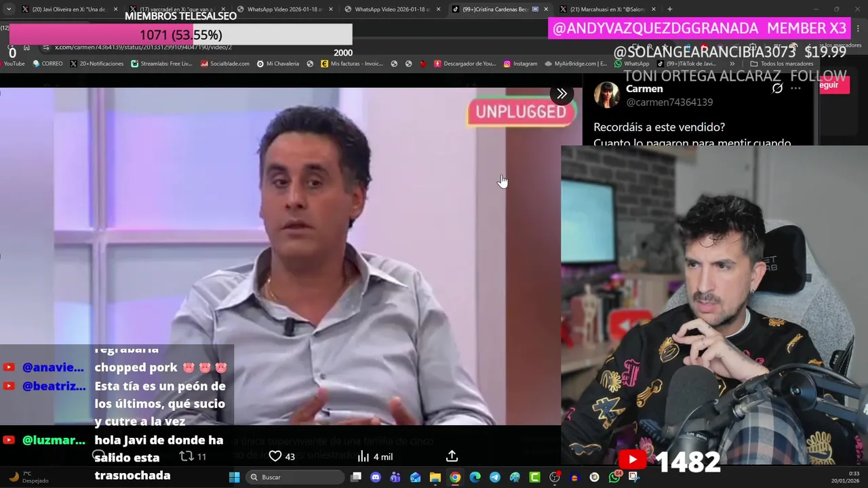Collapse side panel with double chevron

(561, 94)
